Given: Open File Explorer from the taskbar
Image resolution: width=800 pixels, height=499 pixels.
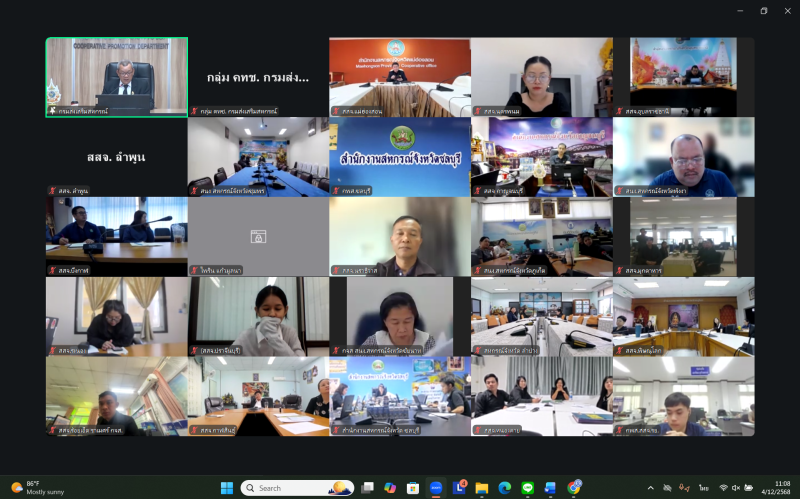Looking at the screenshot, I should pos(482,488).
